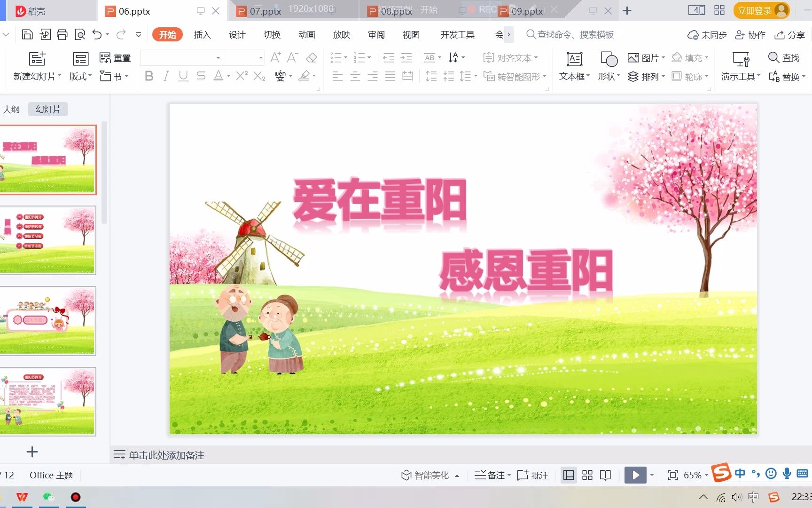Open WeChat from the taskbar
This screenshot has height=508, width=812.
point(48,497)
